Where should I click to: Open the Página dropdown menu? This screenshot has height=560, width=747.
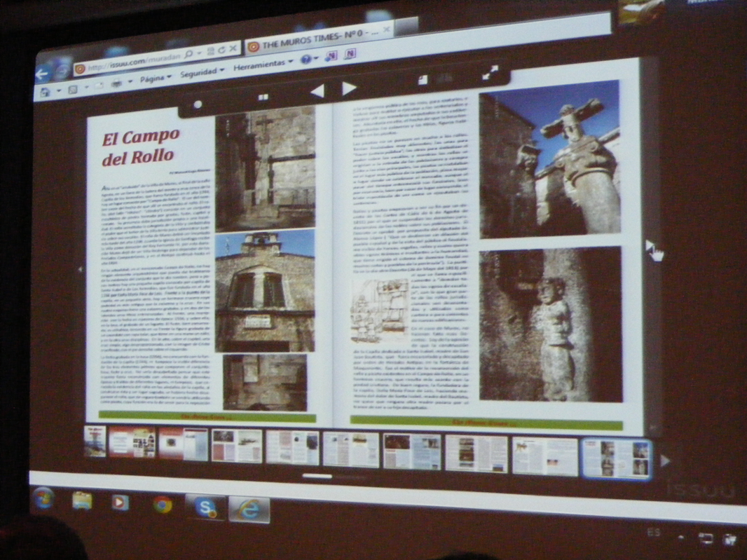156,78
